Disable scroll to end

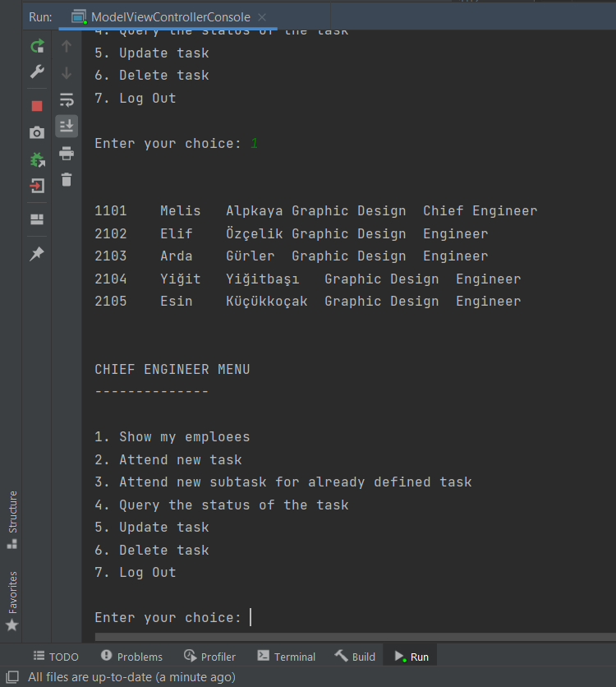point(66,125)
